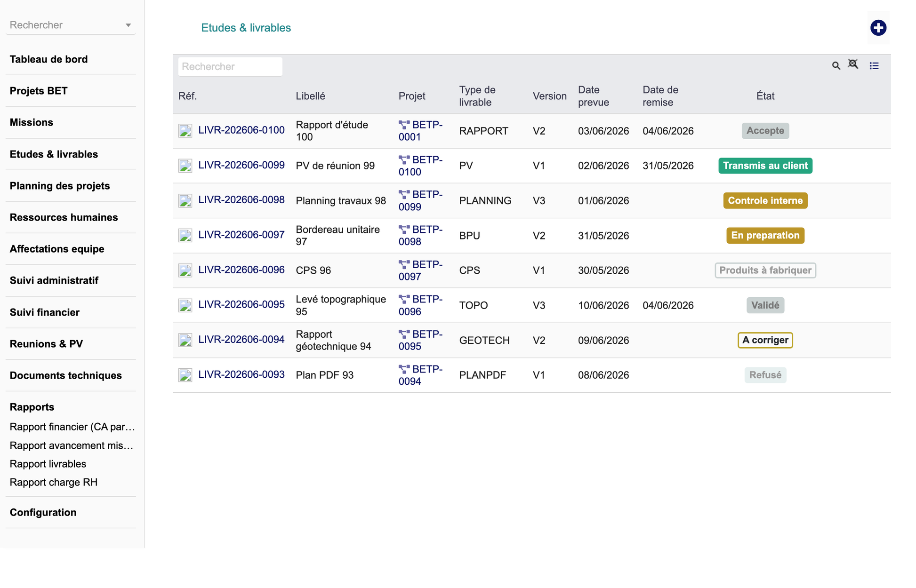
Task: Click the blue plus add-new icon
Action: [878, 28]
